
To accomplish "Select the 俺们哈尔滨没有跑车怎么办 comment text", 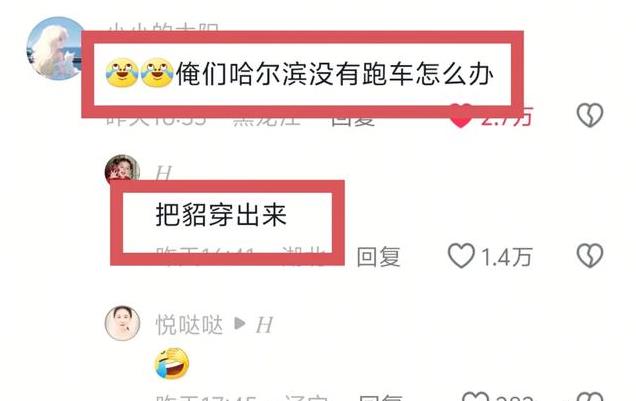I will pos(335,74).
